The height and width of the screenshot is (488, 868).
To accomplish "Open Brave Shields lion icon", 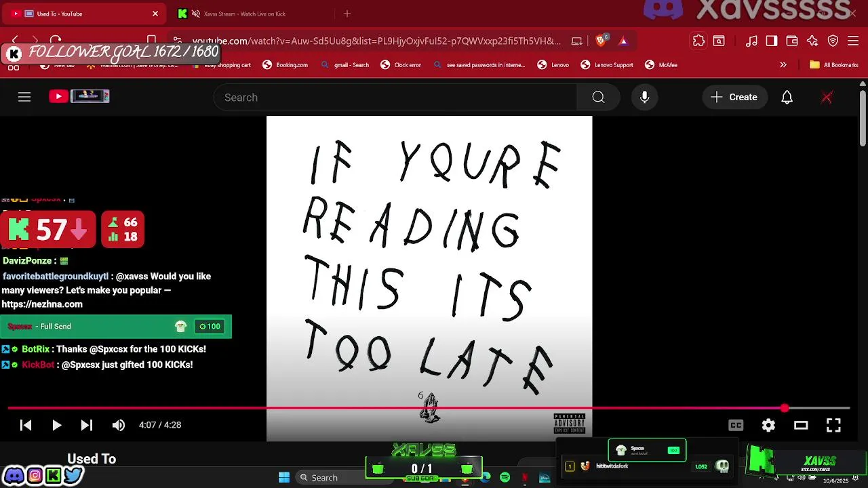I will (x=601, y=41).
